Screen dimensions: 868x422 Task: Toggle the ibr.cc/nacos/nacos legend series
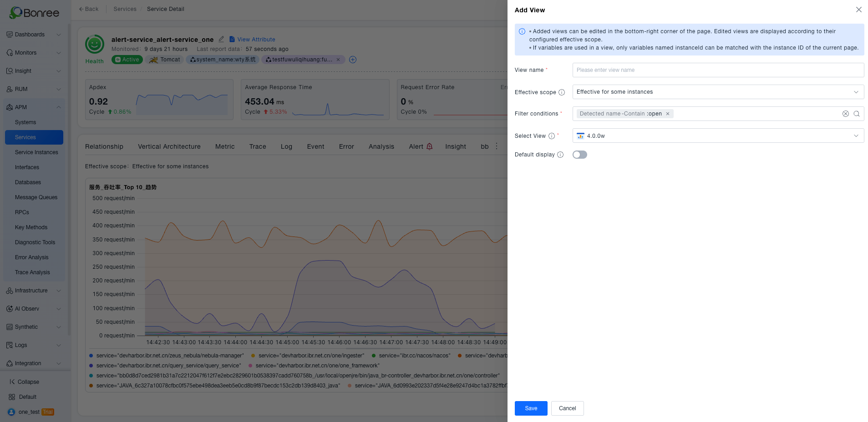pos(411,356)
